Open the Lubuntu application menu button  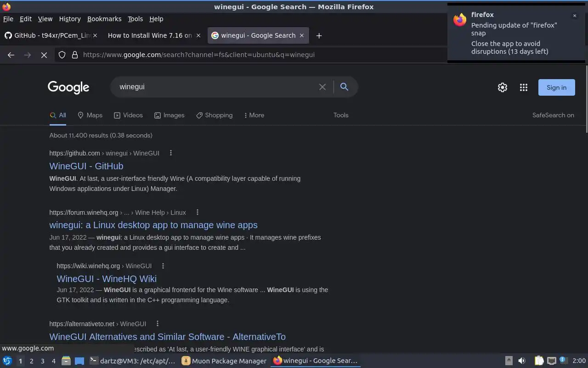7,361
